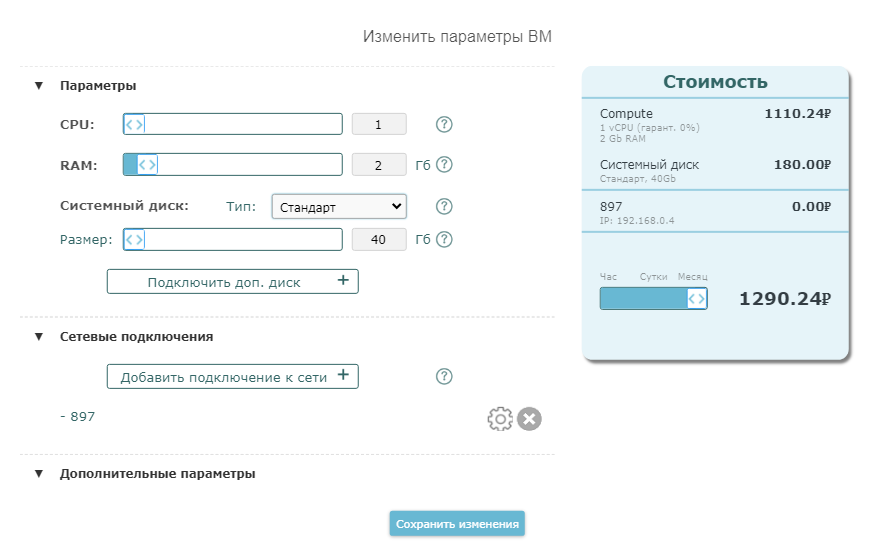This screenshot has width=870, height=549.
Task: Click Добавить подключение к сети button
Action: point(232,376)
